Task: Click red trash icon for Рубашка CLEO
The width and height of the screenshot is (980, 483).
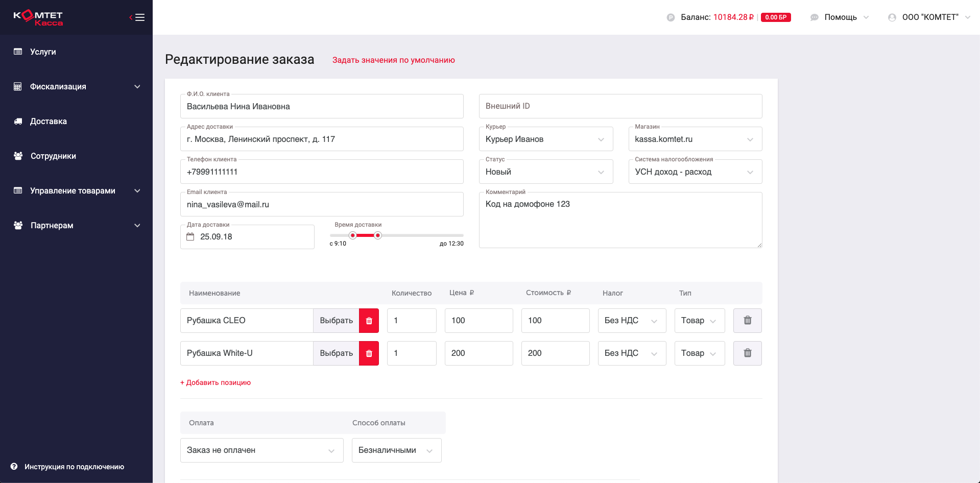Action: pyautogui.click(x=369, y=321)
